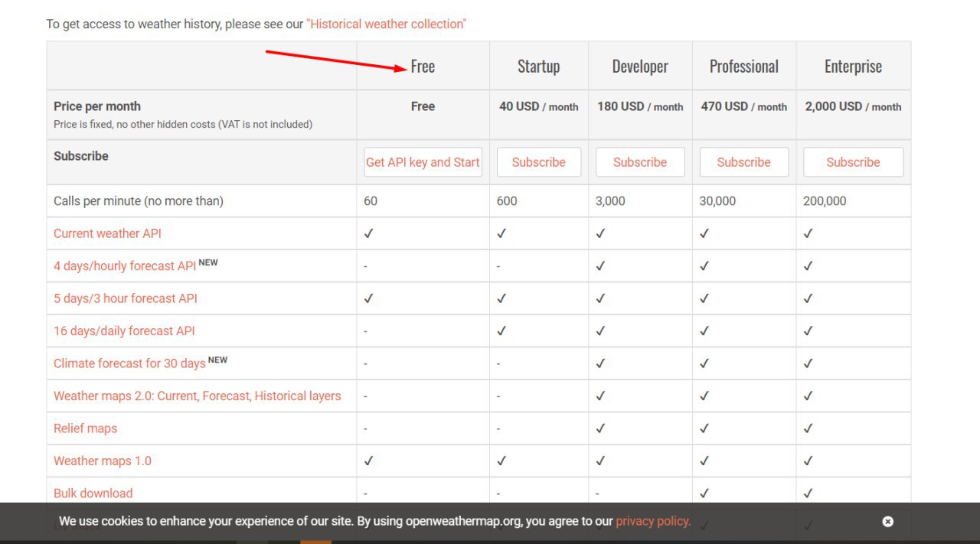Image resolution: width=980 pixels, height=544 pixels.
Task: Open the 4 days/hourly forecast API link
Action: click(125, 265)
